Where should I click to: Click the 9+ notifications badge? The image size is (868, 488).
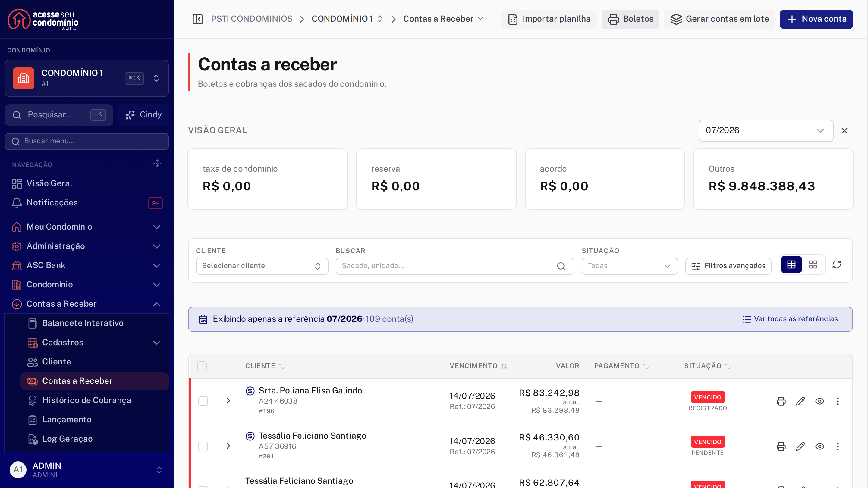tap(155, 203)
